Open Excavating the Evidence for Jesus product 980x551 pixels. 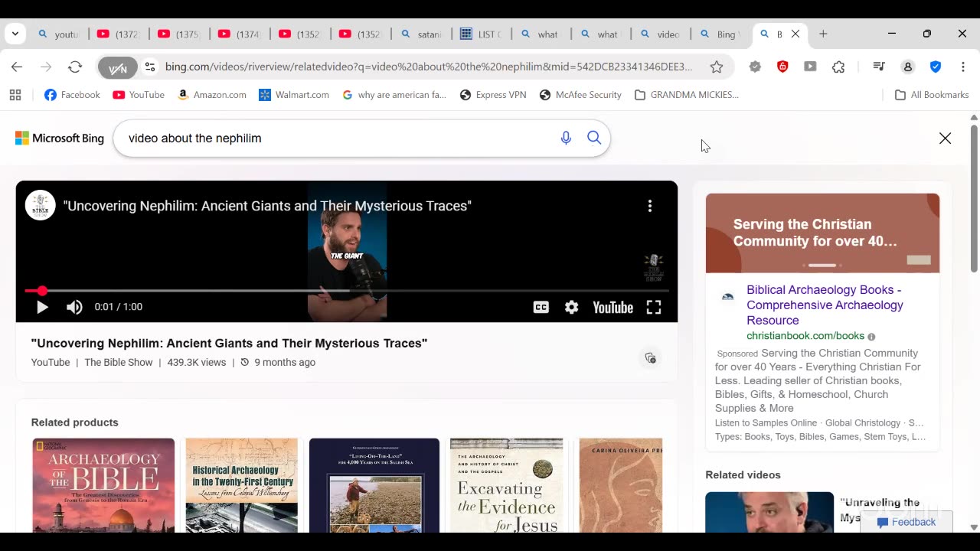tap(506, 485)
